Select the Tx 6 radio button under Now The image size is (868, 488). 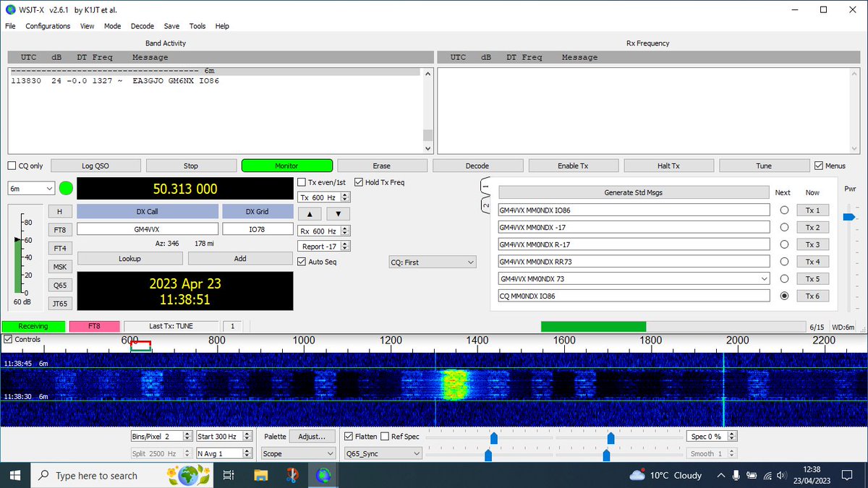[x=785, y=296]
